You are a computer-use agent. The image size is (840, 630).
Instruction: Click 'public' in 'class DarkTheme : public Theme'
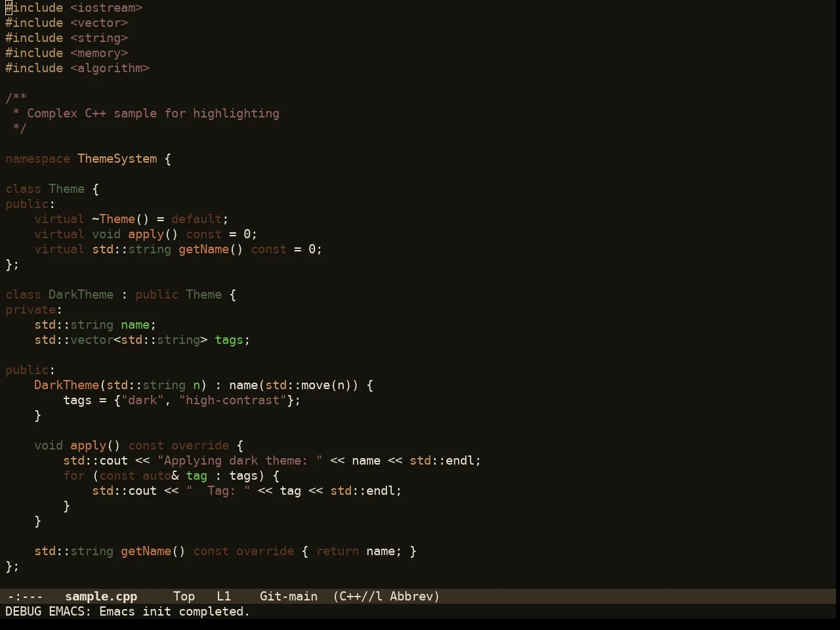[157, 295]
